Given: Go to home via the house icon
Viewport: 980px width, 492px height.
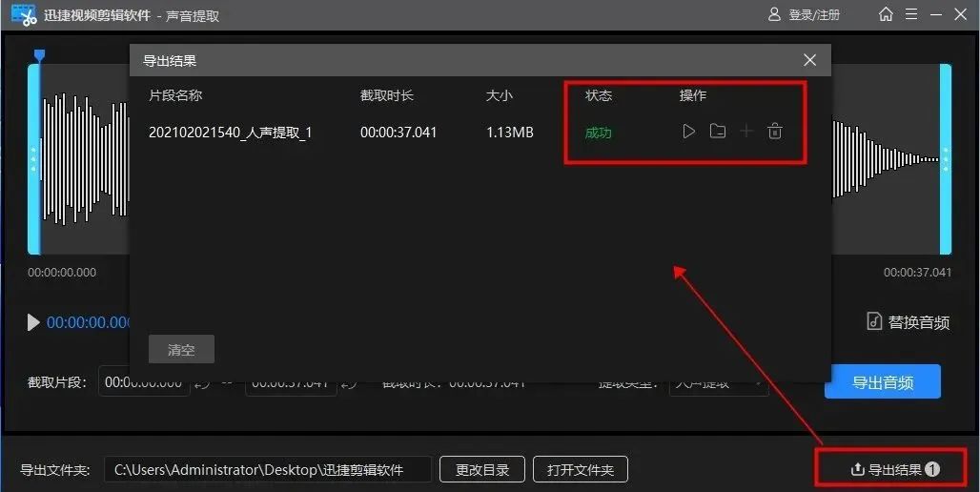Looking at the screenshot, I should point(886,14).
